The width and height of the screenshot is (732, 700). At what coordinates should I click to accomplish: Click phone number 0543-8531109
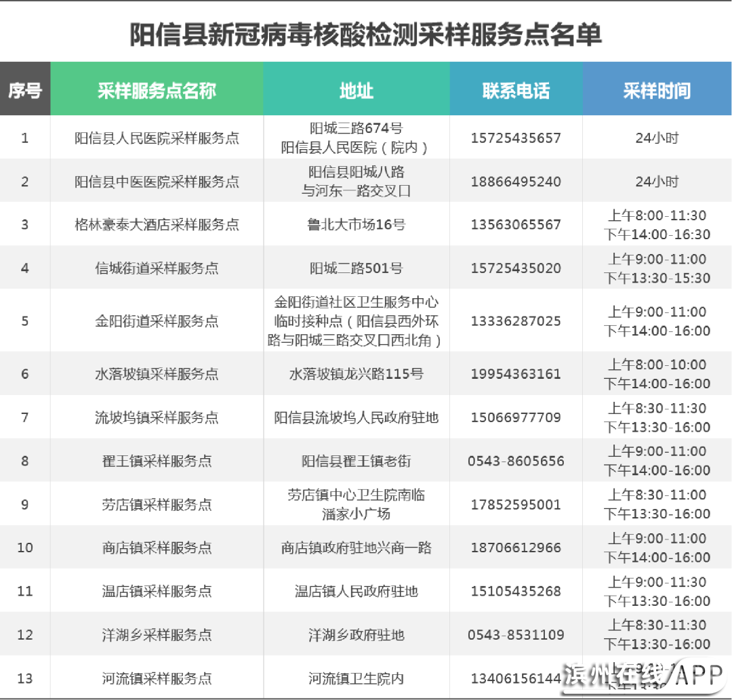[516, 635]
